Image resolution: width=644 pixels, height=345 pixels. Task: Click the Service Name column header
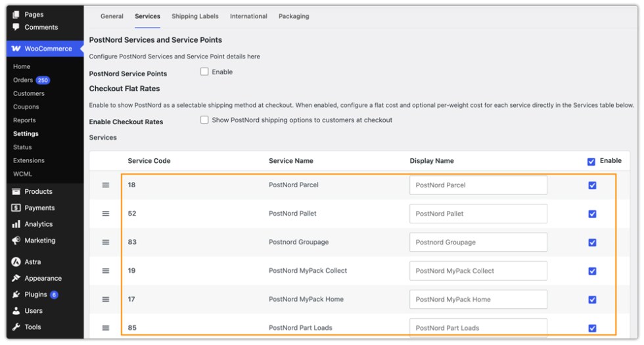290,161
